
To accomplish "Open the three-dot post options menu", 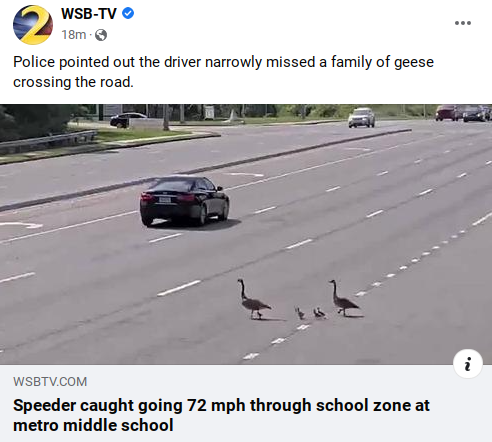I will click(463, 23).
